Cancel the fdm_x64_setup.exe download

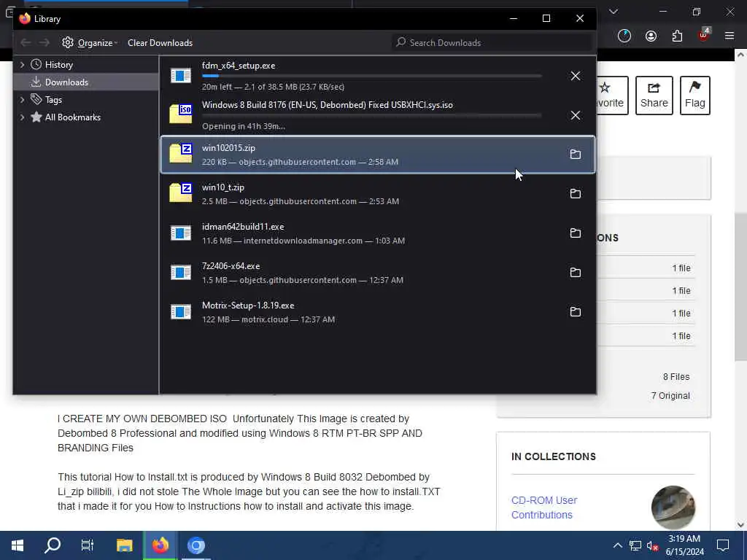pos(576,76)
